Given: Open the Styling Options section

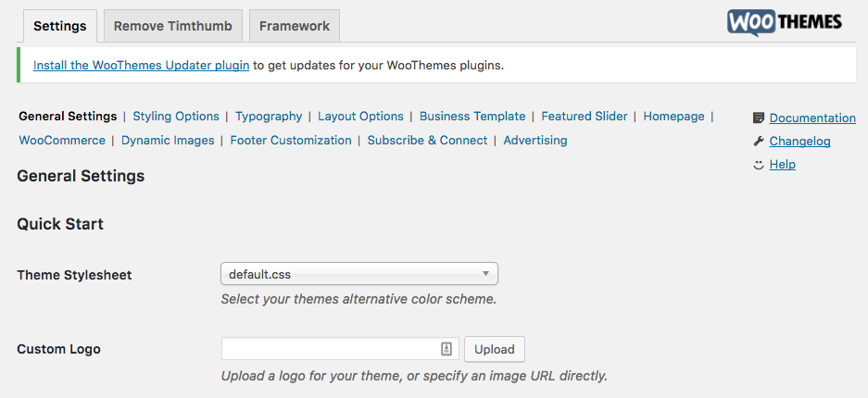Looking at the screenshot, I should tap(176, 116).
